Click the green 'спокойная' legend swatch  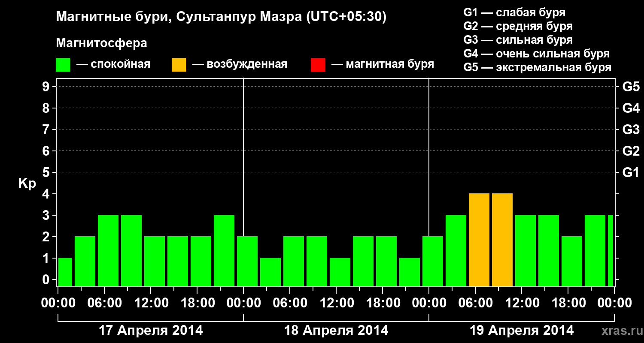click(x=63, y=65)
